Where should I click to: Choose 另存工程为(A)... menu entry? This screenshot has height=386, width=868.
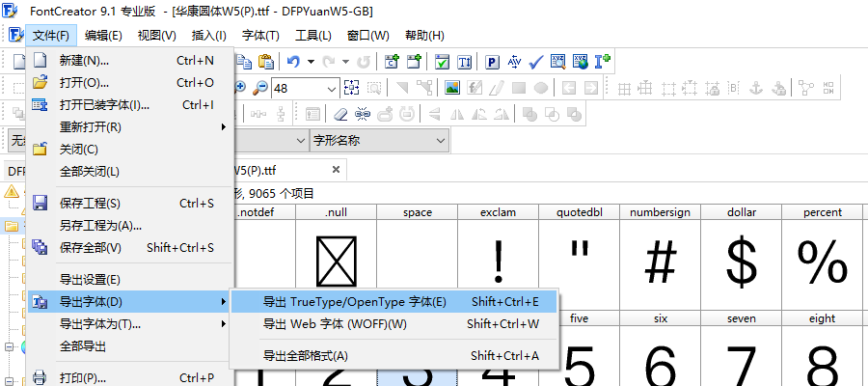(x=130, y=226)
